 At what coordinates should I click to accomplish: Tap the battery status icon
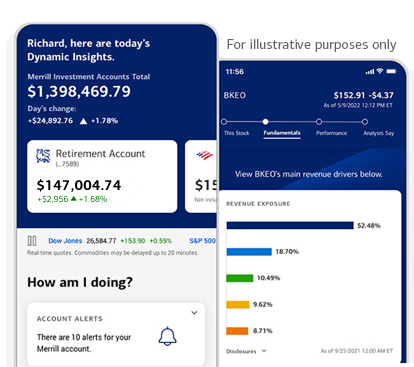[x=391, y=71]
